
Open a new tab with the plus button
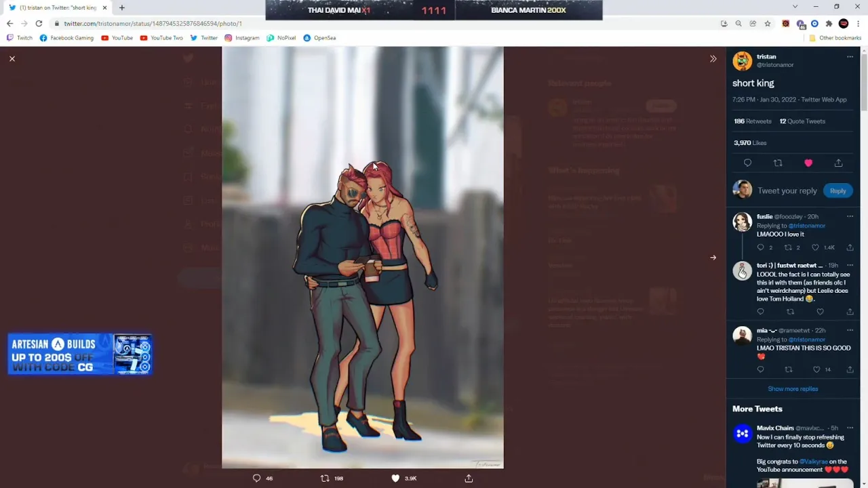coord(122,7)
